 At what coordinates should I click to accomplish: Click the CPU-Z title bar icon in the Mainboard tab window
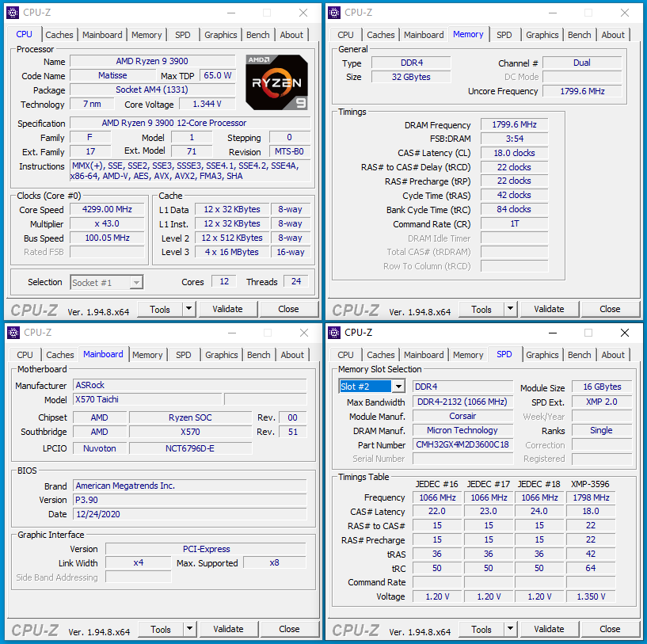click(x=14, y=333)
